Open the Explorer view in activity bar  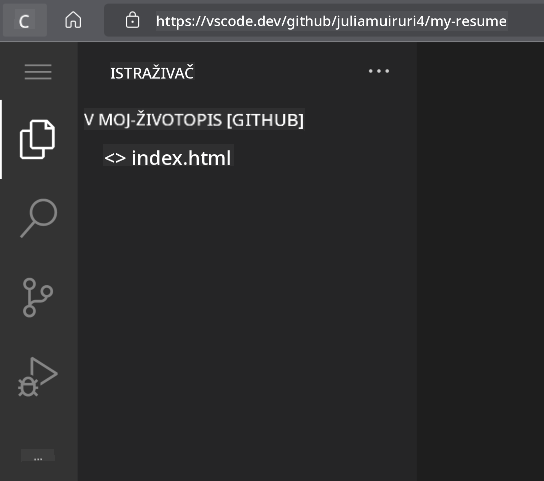[x=37, y=140]
